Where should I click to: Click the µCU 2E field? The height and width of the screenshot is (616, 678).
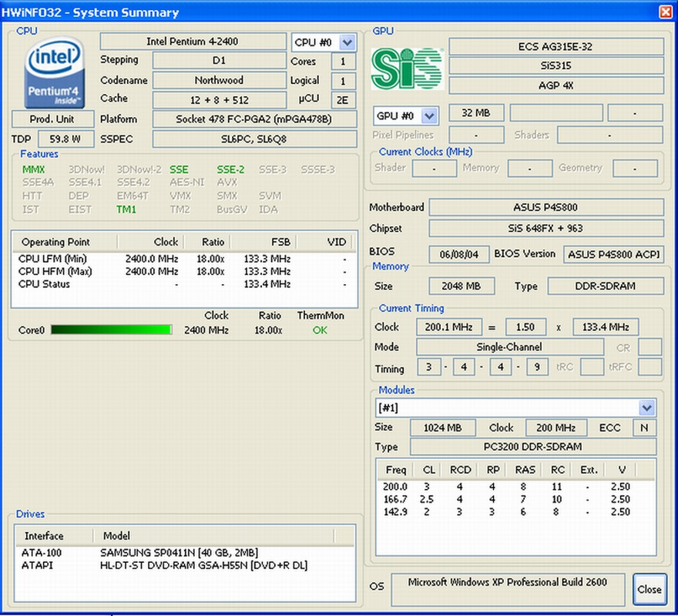[343, 100]
